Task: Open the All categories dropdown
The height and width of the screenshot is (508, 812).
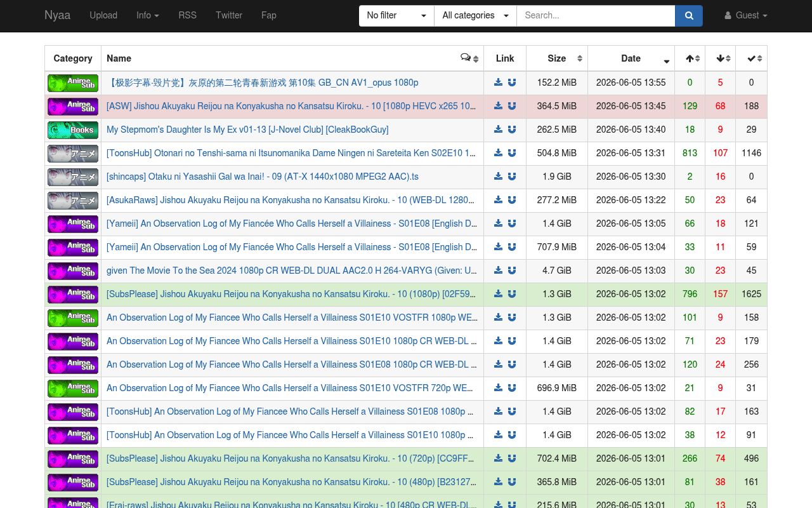Action: click(x=475, y=15)
